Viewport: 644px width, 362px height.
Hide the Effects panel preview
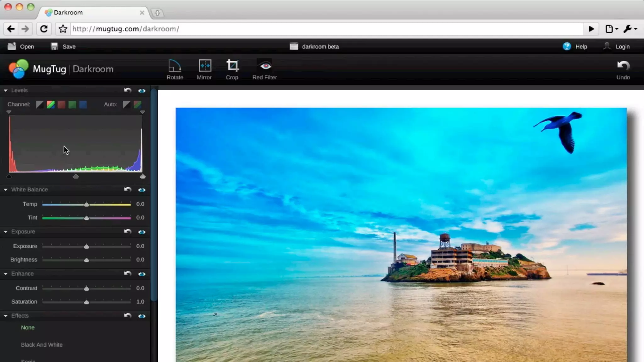point(142,316)
